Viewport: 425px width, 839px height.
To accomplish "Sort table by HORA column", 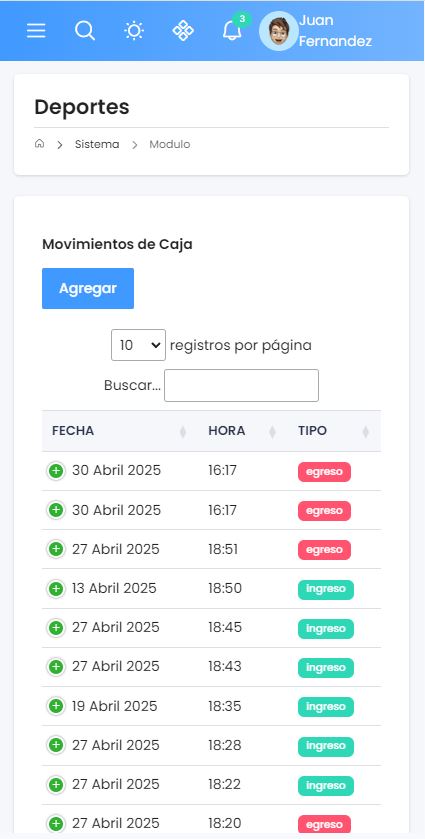I will pos(242,431).
